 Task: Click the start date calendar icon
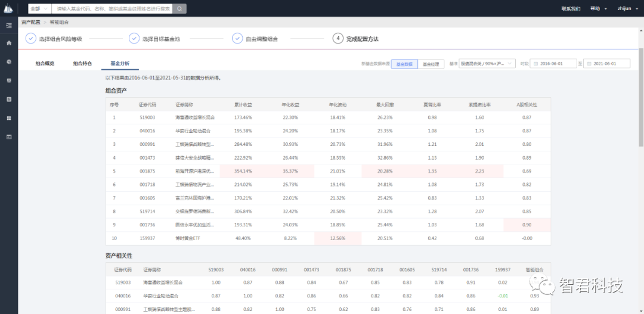click(535, 63)
